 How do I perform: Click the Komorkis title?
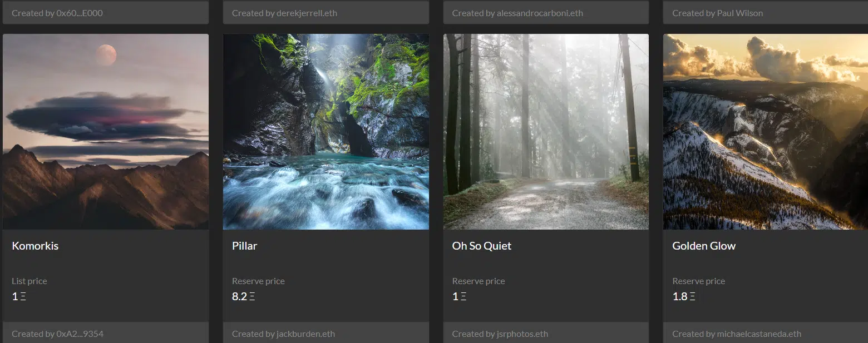click(35, 246)
